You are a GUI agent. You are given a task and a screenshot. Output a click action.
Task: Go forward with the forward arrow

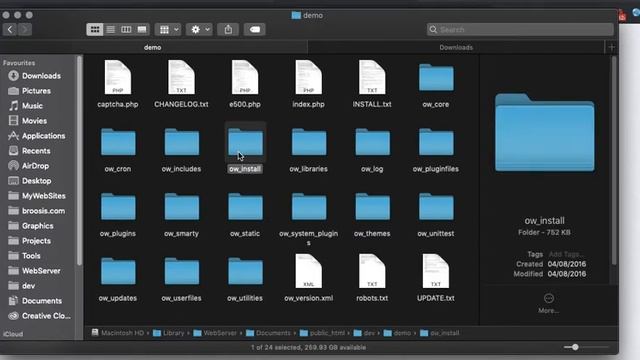point(24,29)
